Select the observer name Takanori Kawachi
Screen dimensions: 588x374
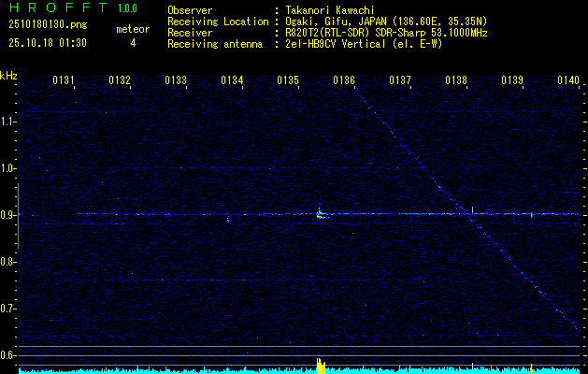tap(330, 10)
